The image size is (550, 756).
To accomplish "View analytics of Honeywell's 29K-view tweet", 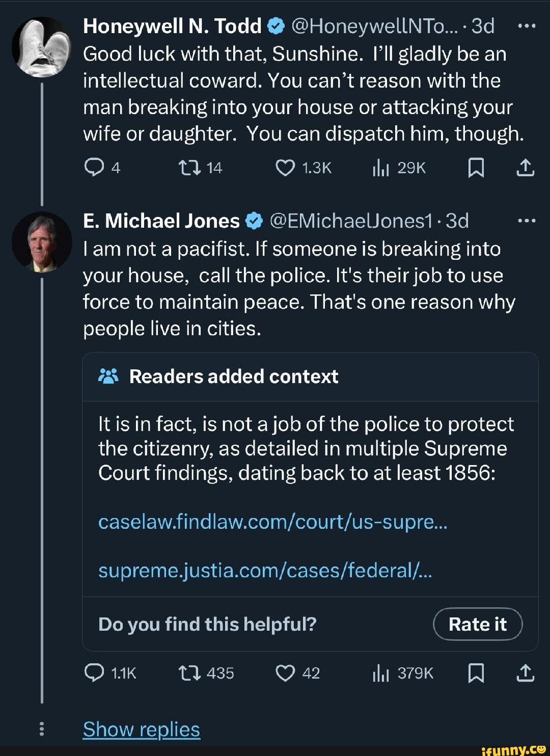I will [x=381, y=168].
